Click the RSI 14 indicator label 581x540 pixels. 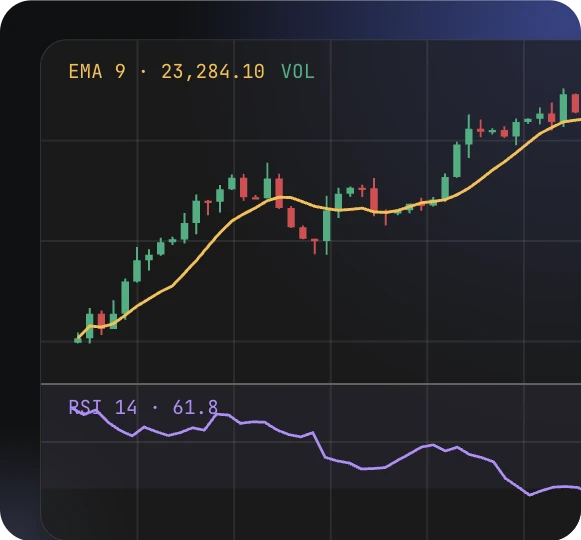(x=103, y=407)
